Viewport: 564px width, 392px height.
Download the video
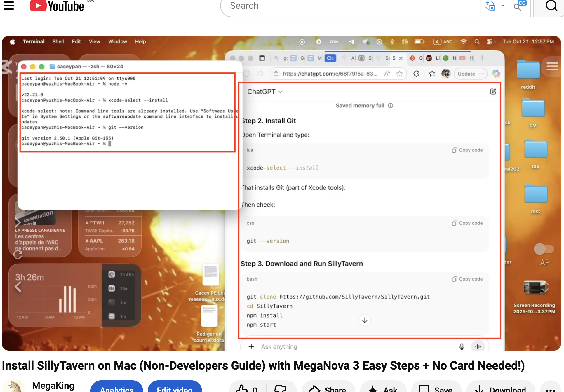500,389
